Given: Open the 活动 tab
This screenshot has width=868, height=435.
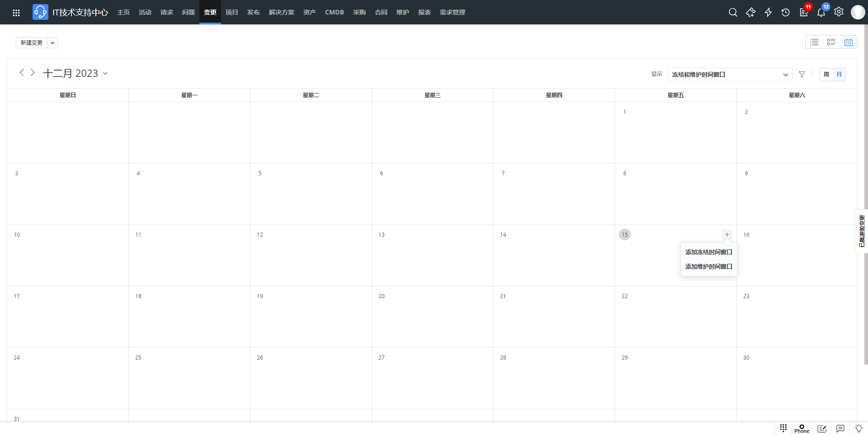Looking at the screenshot, I should (x=145, y=12).
